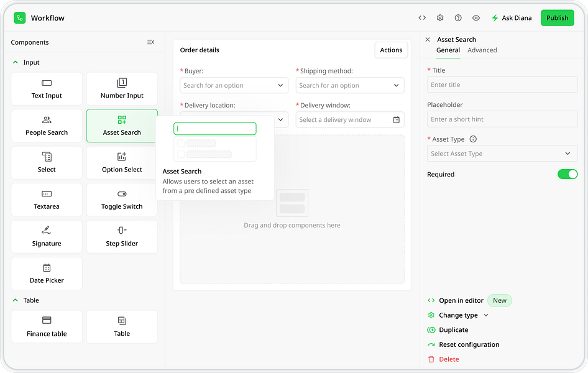Select the Step Slider component

click(x=122, y=237)
